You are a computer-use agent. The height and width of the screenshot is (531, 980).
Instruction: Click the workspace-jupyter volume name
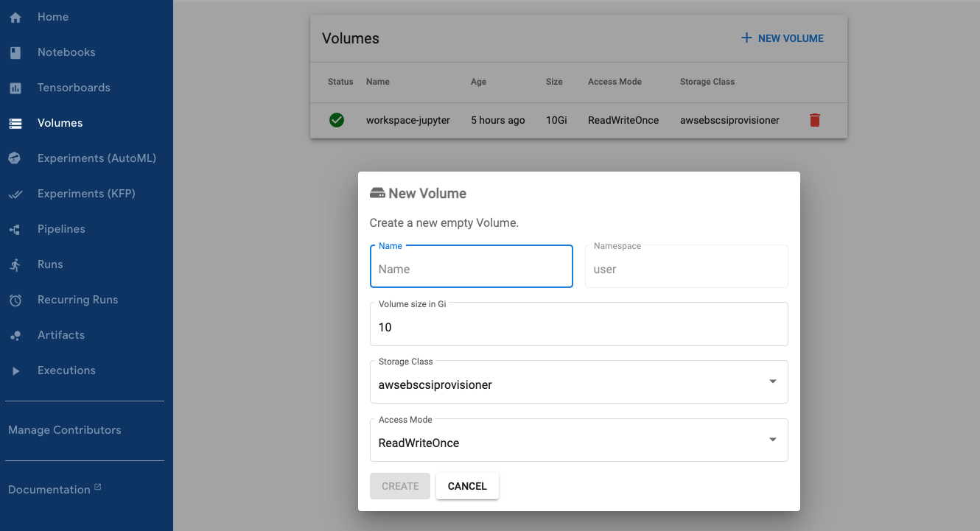pyautogui.click(x=408, y=120)
